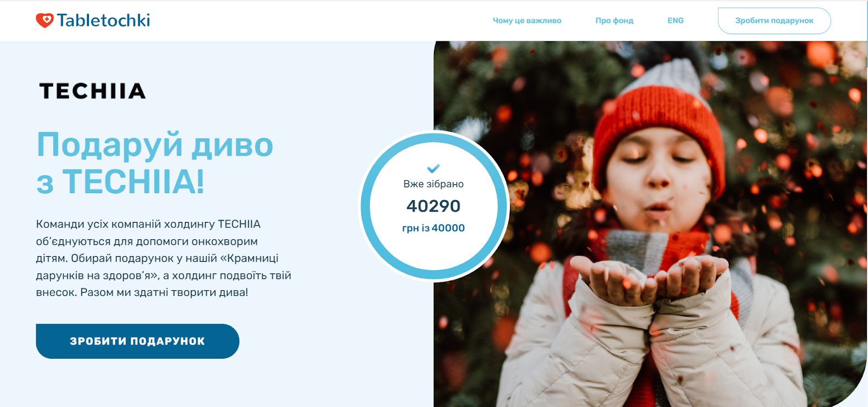Click the black TECHIIA logo
The height and width of the screenshot is (407, 868).
click(93, 91)
